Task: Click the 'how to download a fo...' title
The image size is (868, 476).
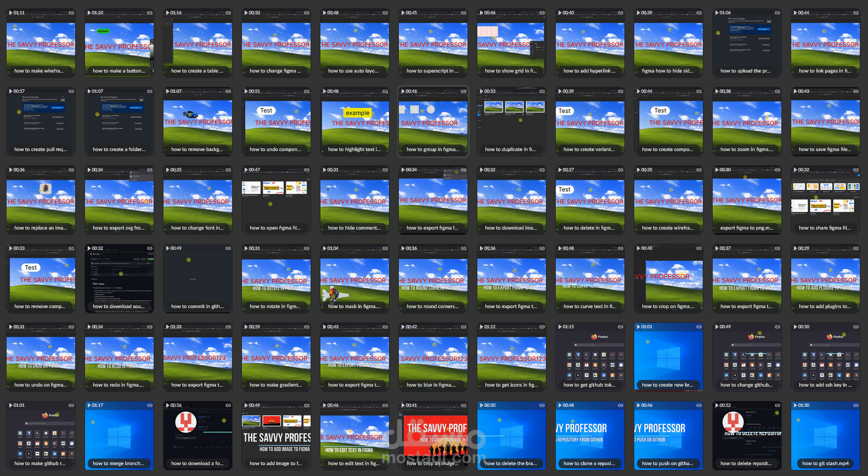Action: pyautogui.click(x=197, y=463)
